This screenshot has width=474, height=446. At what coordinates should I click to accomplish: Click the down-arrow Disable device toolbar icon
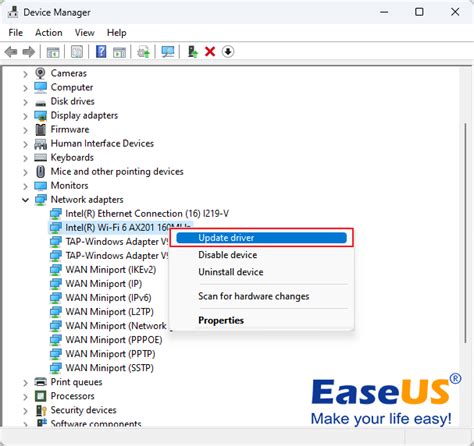click(x=228, y=52)
